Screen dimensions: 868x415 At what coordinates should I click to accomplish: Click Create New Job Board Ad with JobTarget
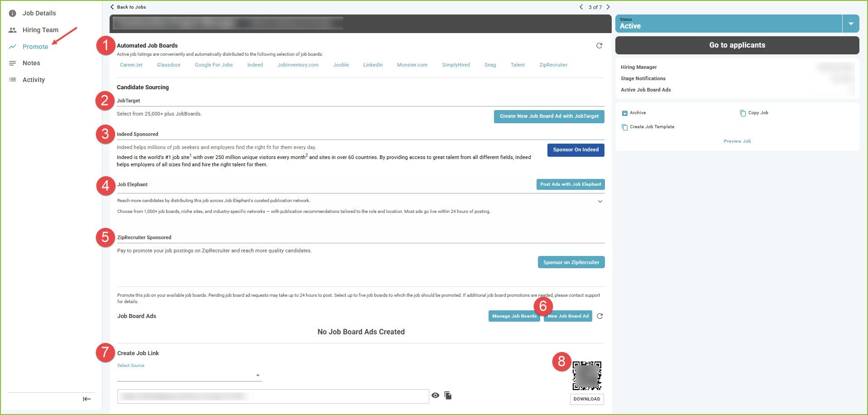pyautogui.click(x=549, y=116)
